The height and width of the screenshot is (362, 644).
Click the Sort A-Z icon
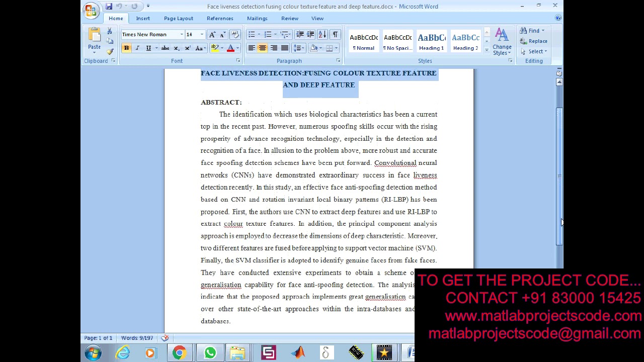322,35
